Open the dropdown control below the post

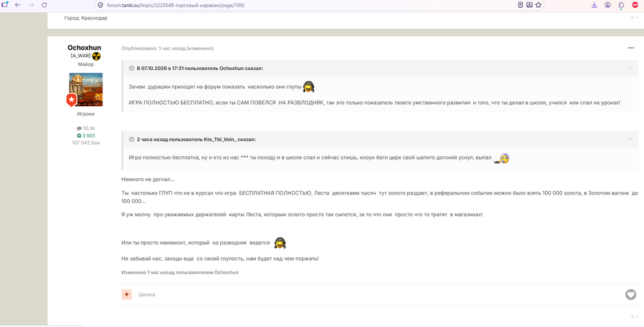pyautogui.click(x=634, y=317)
